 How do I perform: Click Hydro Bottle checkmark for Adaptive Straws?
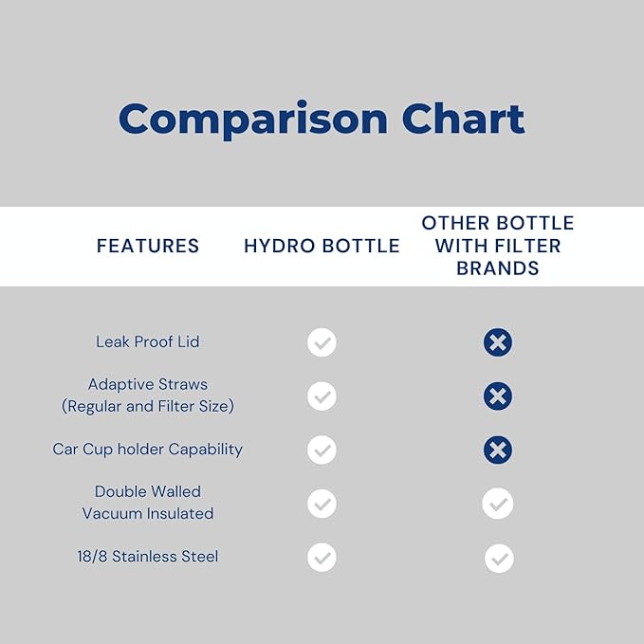point(322,396)
